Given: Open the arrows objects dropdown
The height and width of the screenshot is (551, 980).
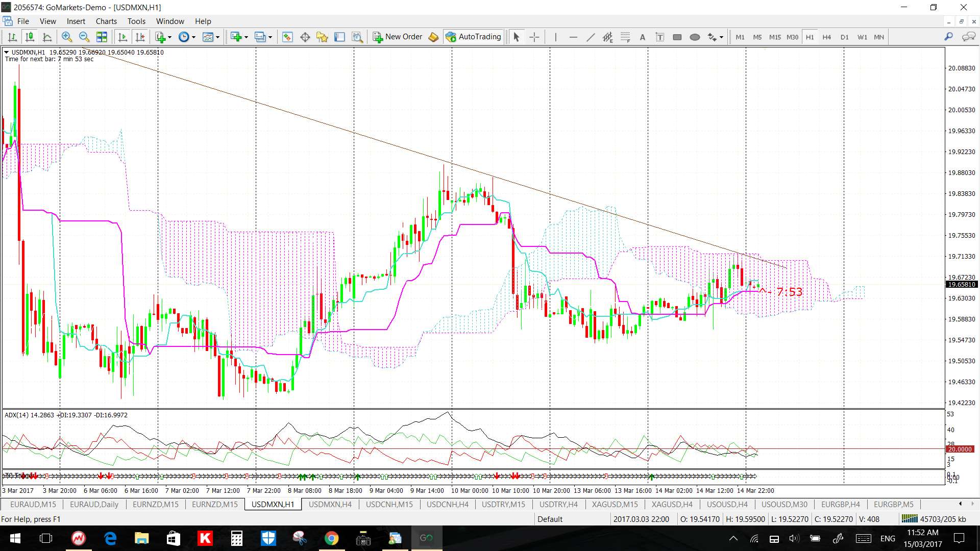Looking at the screenshot, I should point(721,37).
